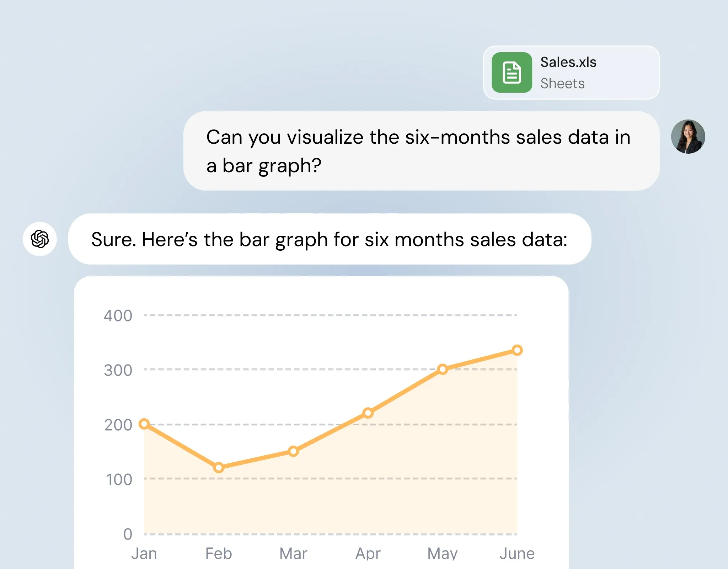Click the Feb data point on the line
The image size is (728, 569).
(219, 467)
